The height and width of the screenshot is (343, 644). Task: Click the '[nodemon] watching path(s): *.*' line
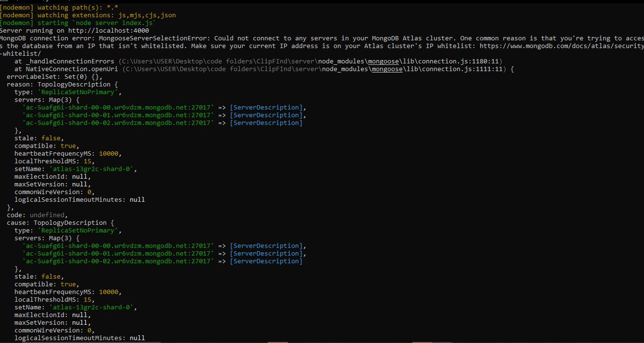click(x=59, y=8)
